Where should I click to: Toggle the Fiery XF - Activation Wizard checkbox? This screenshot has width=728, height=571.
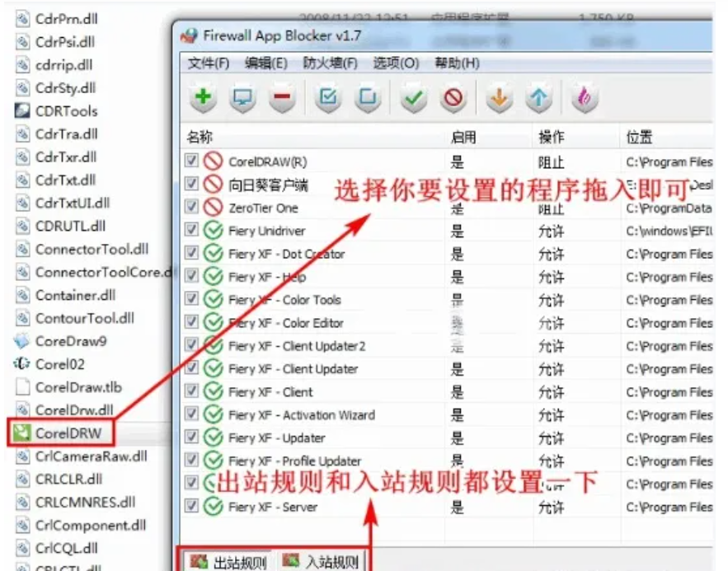click(x=191, y=414)
